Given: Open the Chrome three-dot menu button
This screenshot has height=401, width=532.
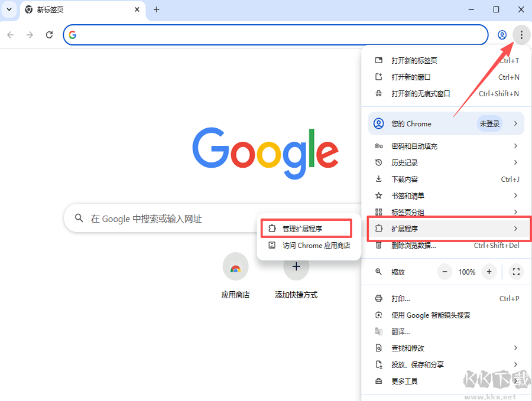Looking at the screenshot, I should tap(521, 35).
